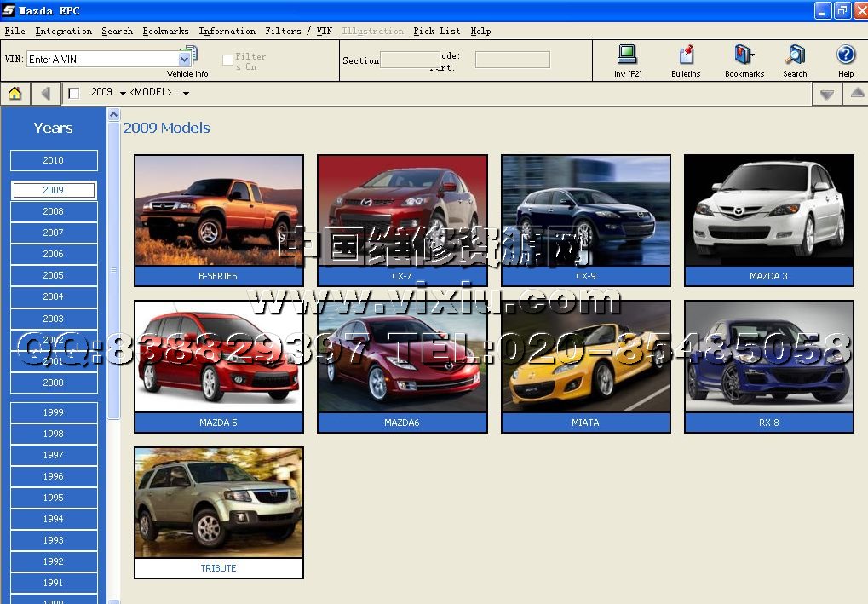Expand the VIN dropdown list
Screen dimensions: 868x604
coord(184,60)
